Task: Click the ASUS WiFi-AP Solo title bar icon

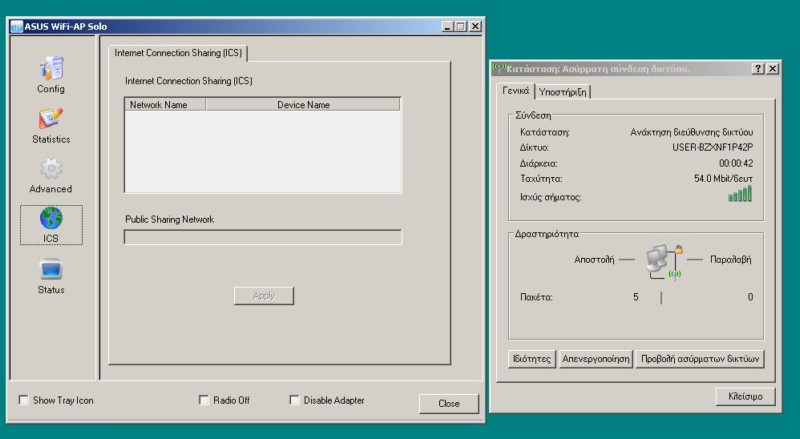Action: [x=16, y=27]
